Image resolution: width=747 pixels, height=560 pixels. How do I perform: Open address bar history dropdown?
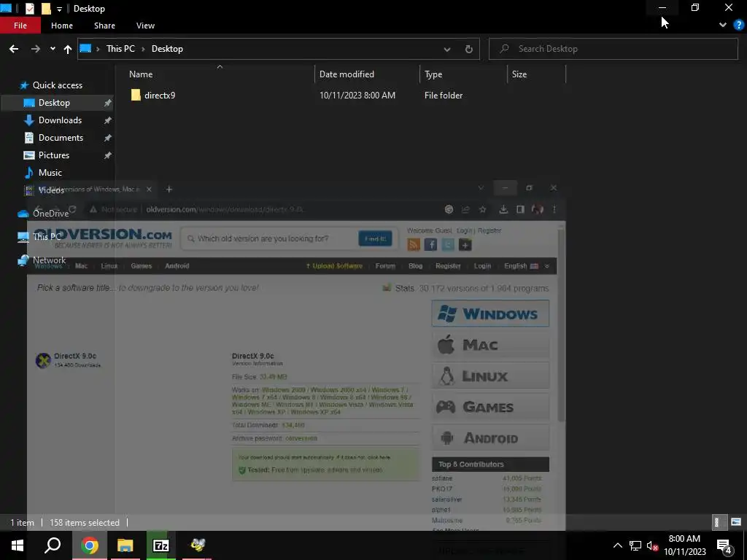[447, 49]
